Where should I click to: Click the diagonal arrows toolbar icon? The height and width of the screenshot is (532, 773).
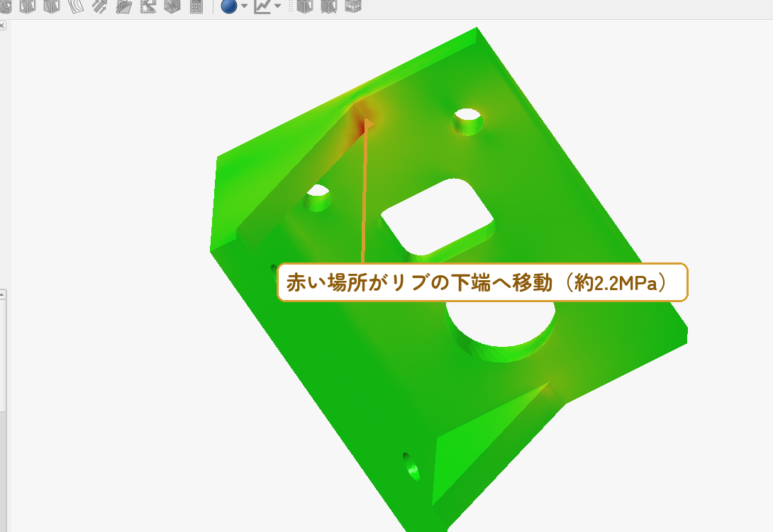pos(100,6)
